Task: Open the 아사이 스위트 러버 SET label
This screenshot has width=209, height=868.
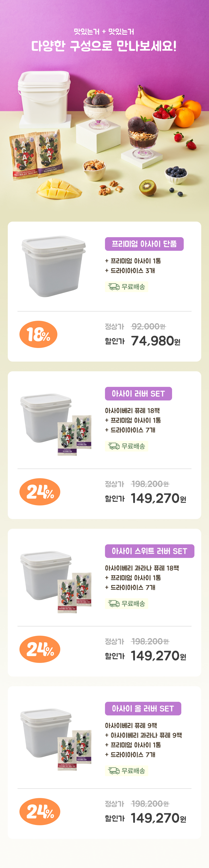Action: [149, 551]
